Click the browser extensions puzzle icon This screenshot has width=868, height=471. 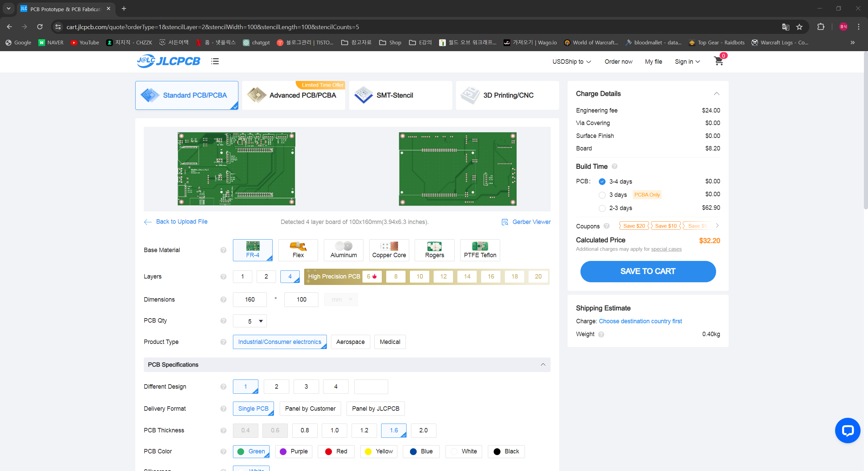[821, 27]
